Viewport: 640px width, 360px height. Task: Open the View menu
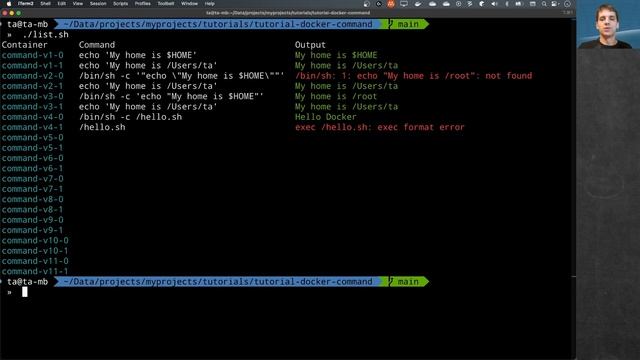78,4
